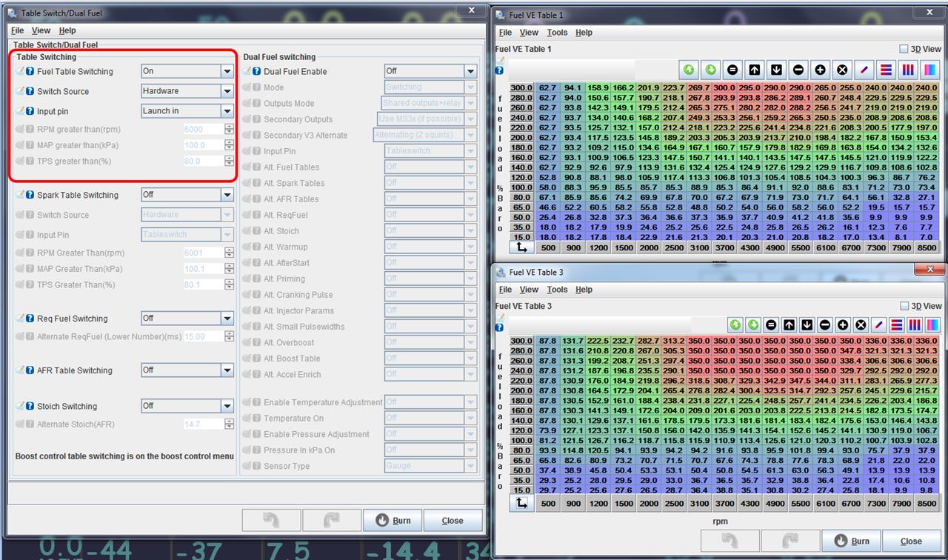Click the 8500 rpm column header in Fuel VE Table 1
Viewport: 948px width, 560px height.
click(927, 247)
